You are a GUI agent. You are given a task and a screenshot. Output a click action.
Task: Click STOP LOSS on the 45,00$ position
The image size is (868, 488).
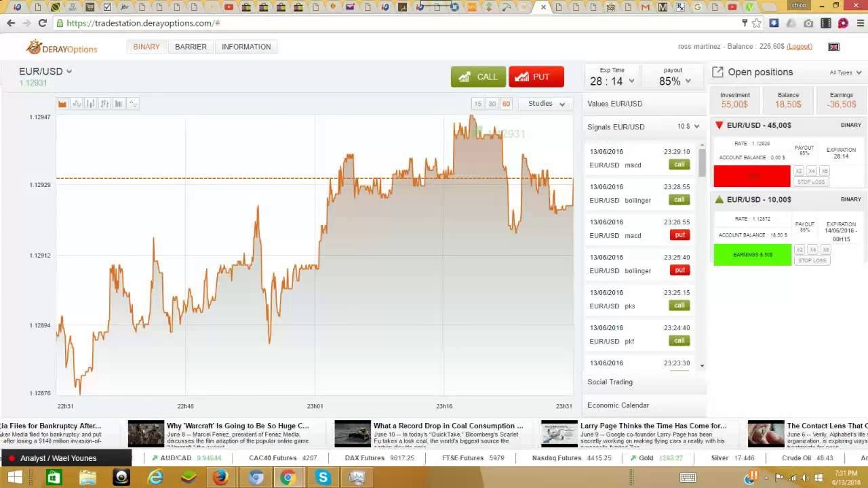812,182
